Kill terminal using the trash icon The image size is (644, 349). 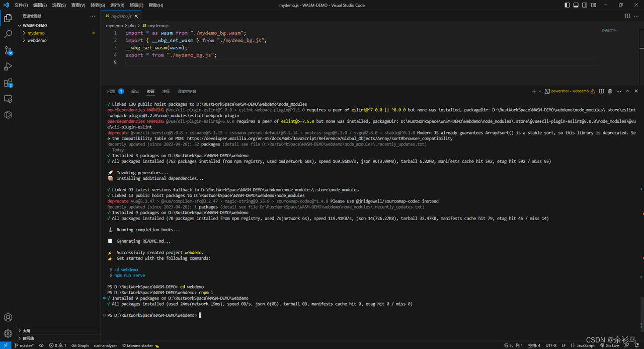click(610, 91)
